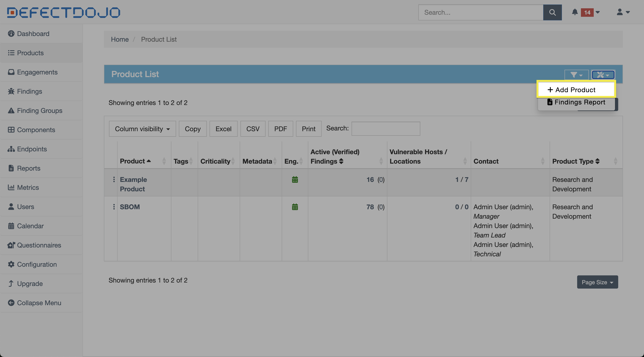
Task: Open the user account menu
Action: click(623, 12)
